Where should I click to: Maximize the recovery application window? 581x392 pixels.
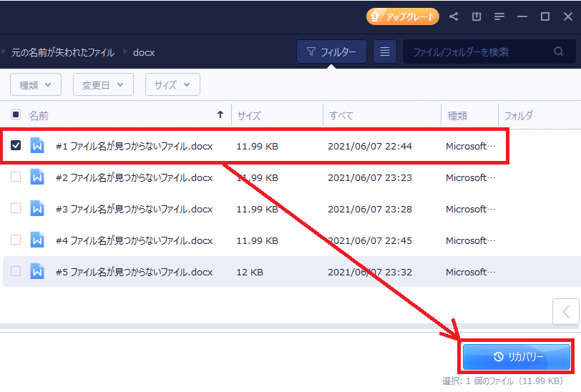click(545, 16)
